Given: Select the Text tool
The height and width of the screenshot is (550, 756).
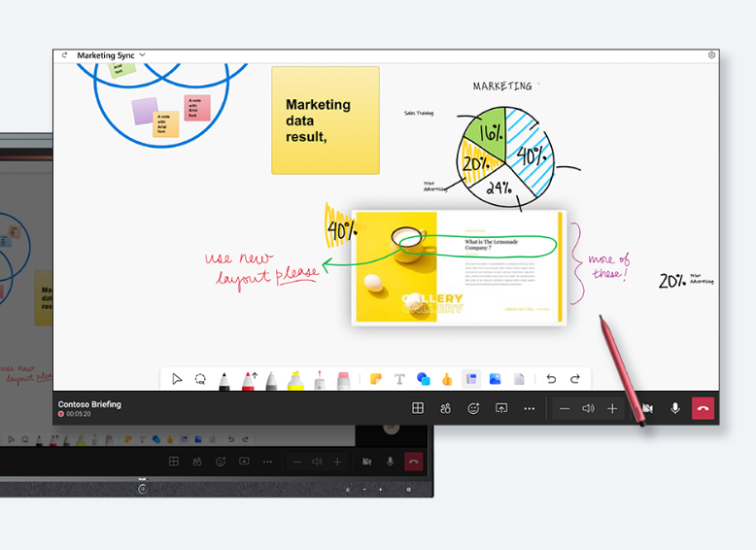Looking at the screenshot, I should pyautogui.click(x=399, y=379).
